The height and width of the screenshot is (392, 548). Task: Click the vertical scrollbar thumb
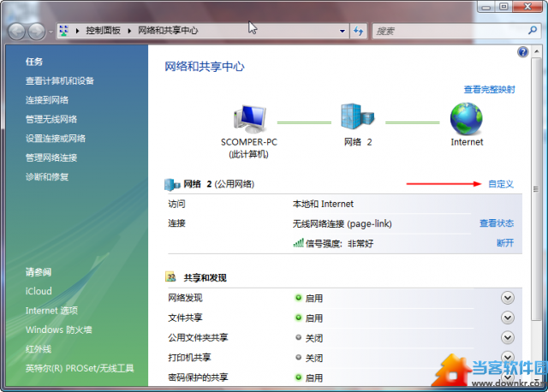point(536,189)
